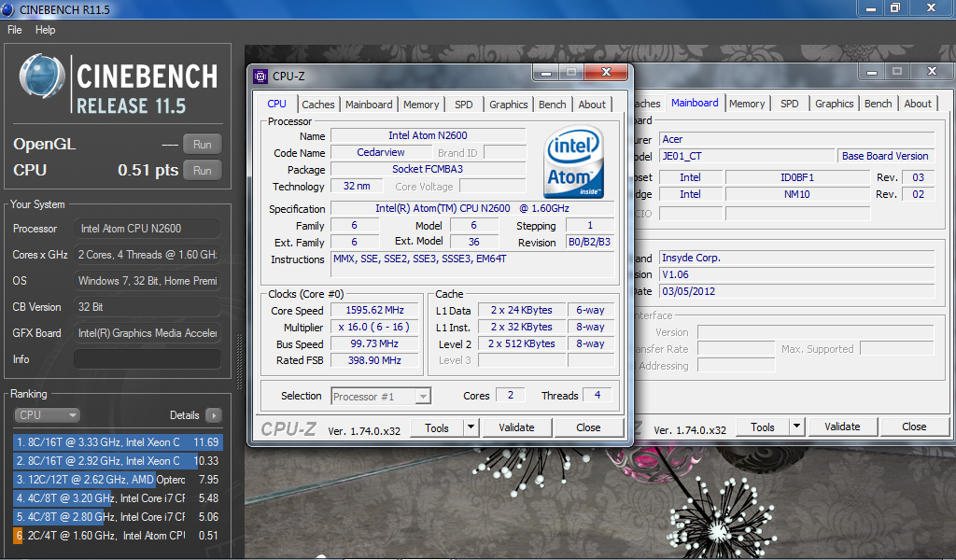The height and width of the screenshot is (560, 956).
Task: Minimize the Cinebench window
Action: (x=871, y=7)
